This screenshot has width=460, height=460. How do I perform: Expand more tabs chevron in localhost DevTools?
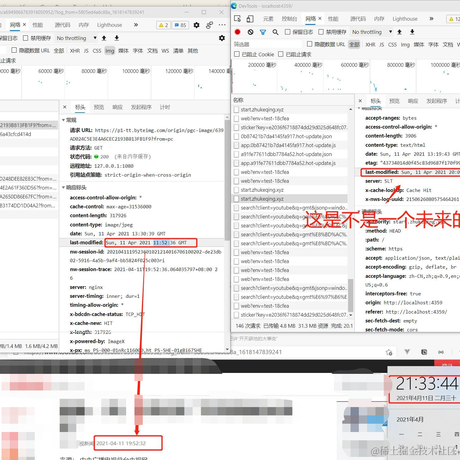pos(431,19)
